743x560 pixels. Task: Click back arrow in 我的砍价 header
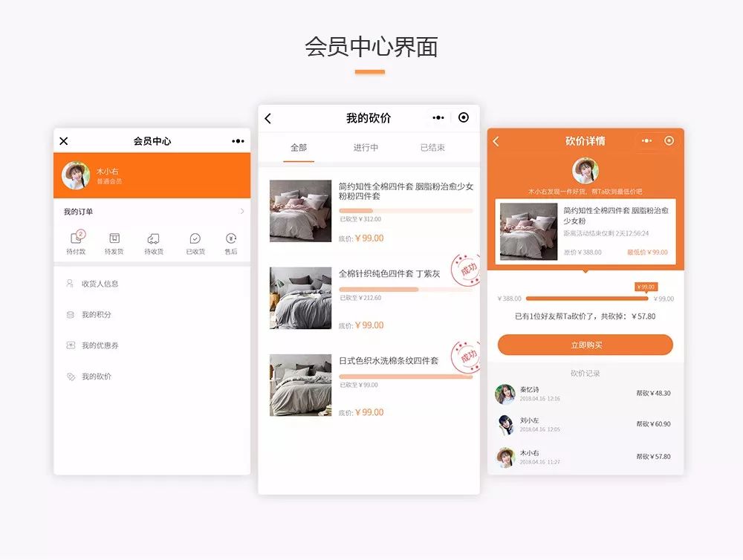tap(268, 119)
